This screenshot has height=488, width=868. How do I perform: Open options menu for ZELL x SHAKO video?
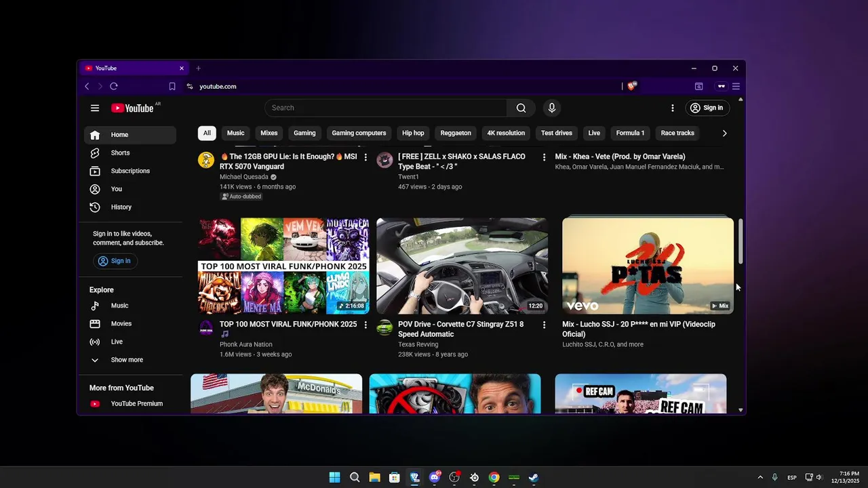point(544,157)
